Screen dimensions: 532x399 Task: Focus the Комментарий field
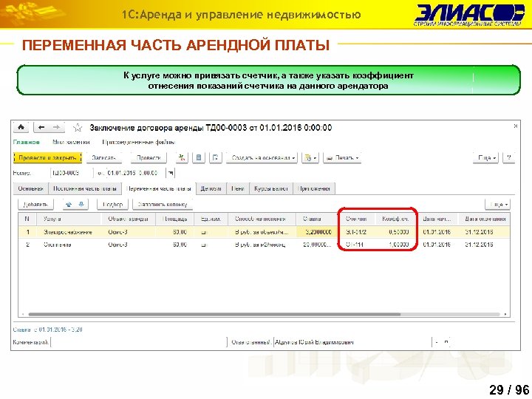pos(138,342)
